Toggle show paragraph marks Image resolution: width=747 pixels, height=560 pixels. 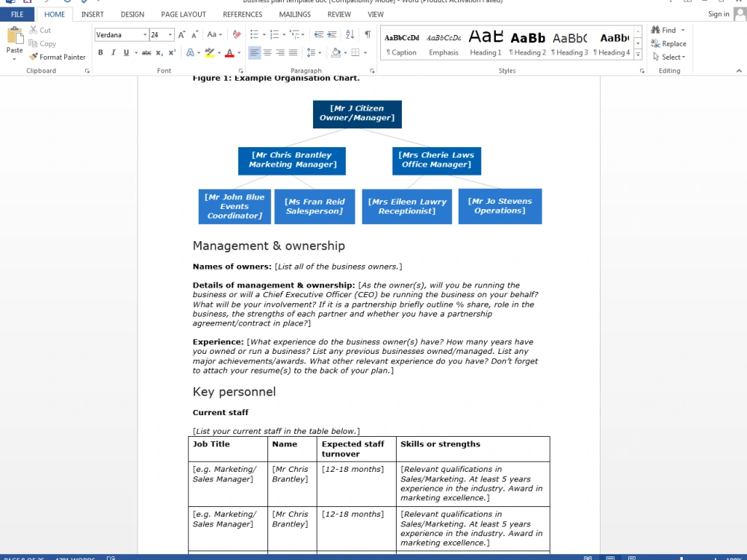click(x=368, y=34)
